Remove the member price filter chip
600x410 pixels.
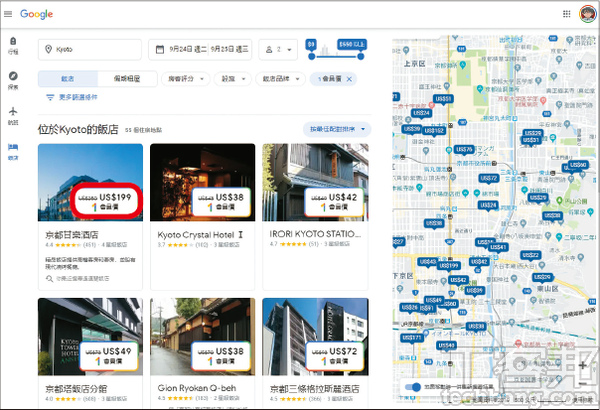349,79
